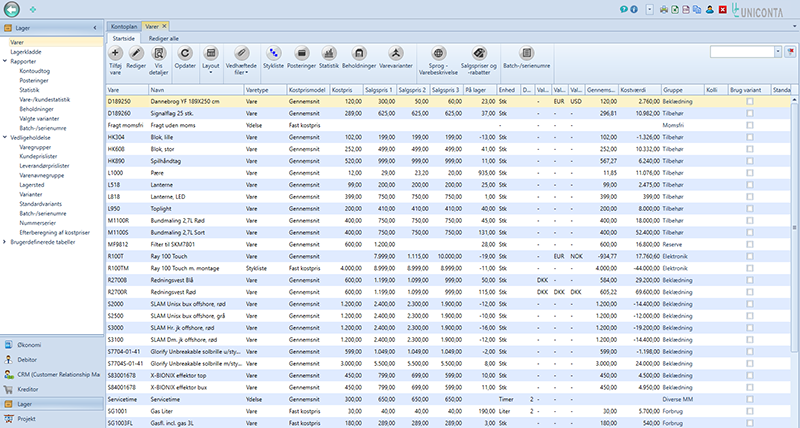Click the printer icon

pyautogui.click(x=664, y=9)
